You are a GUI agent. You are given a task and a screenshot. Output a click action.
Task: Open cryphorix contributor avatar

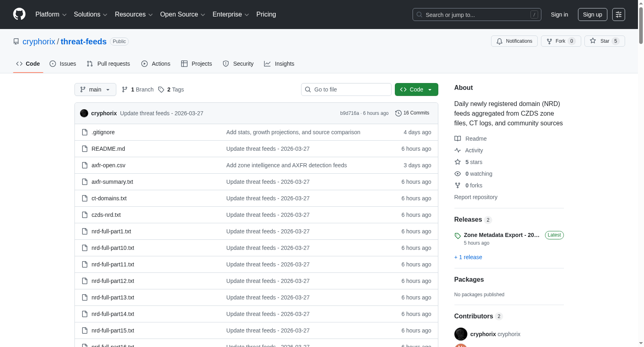pos(461,334)
